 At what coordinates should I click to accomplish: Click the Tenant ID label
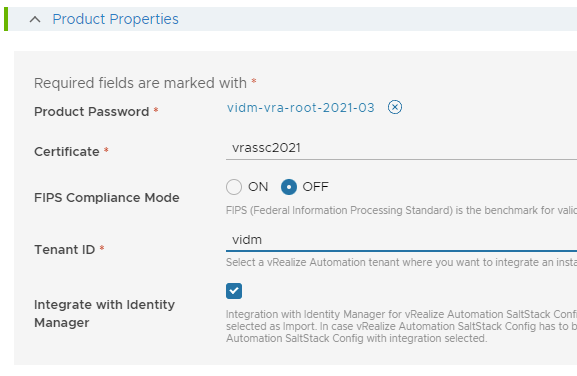pos(64,249)
